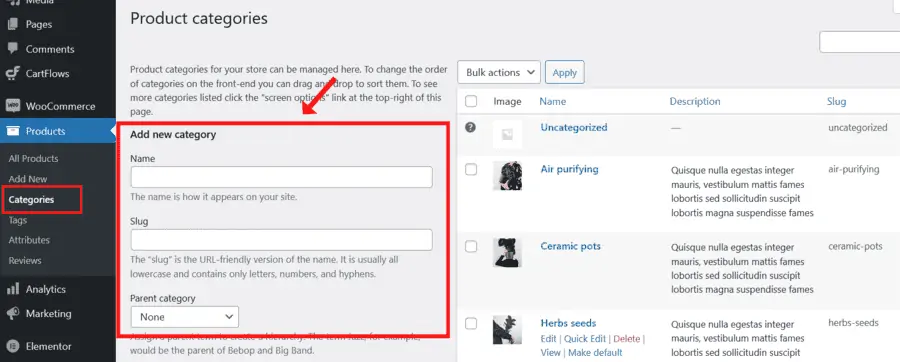900x362 pixels.
Task: Open the Uncategorized category link
Action: click(x=574, y=127)
